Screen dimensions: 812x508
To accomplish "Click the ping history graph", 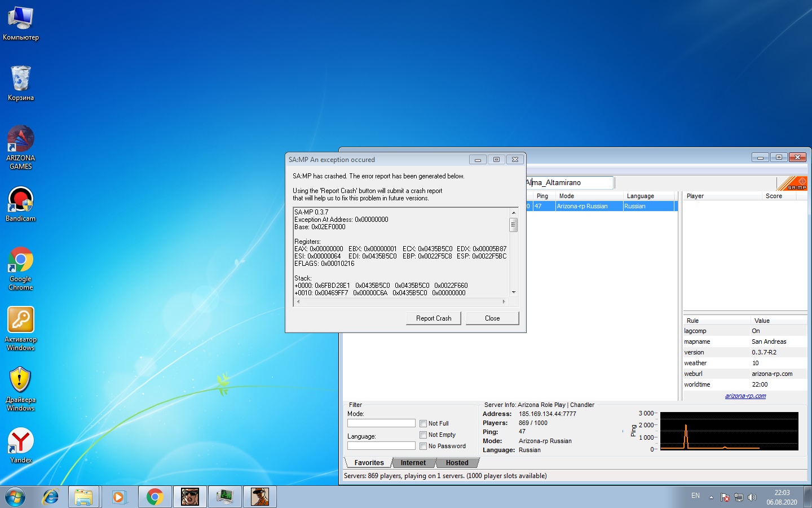I will tap(729, 431).
